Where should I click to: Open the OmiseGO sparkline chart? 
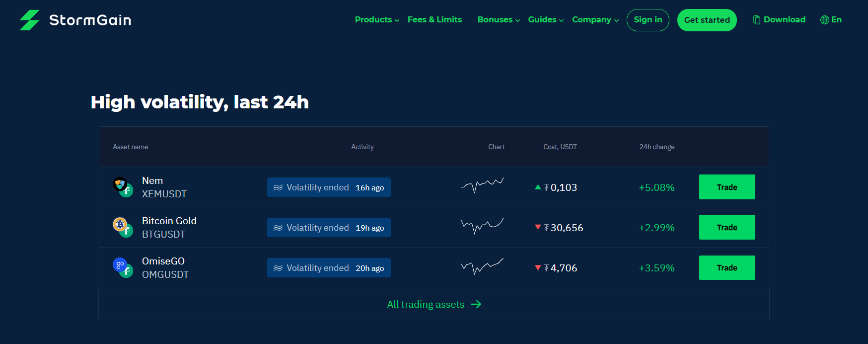[482, 266]
